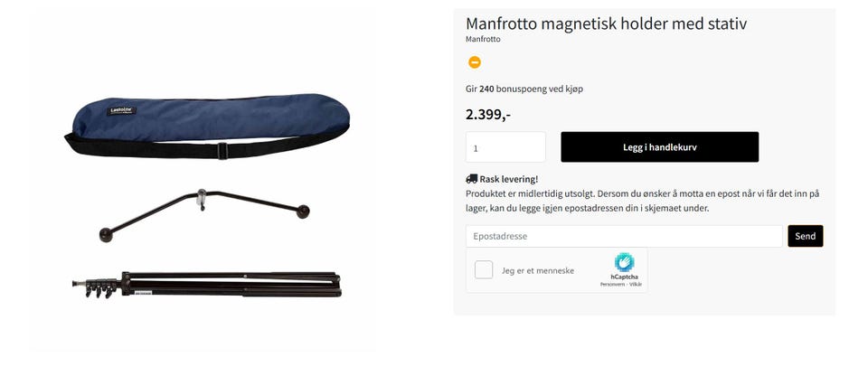Add product with 'Legg i handlekurv' button
The height and width of the screenshot is (376, 868).
coord(659,147)
